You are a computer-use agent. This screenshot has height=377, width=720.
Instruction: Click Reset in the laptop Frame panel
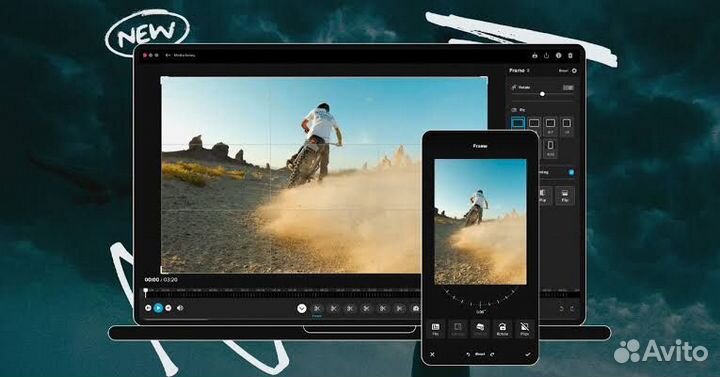(563, 71)
